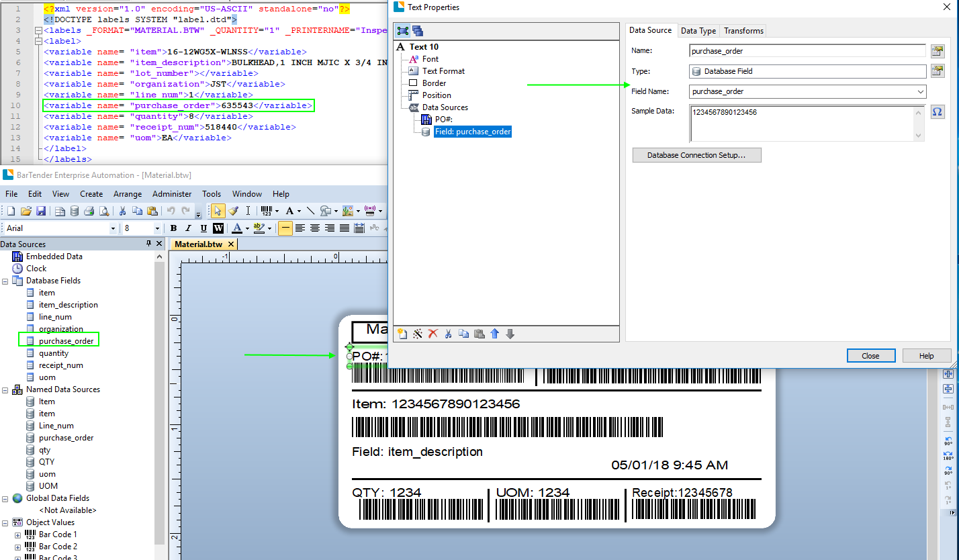This screenshot has width=959, height=560.
Task: Align text to the right
Action: click(330, 228)
